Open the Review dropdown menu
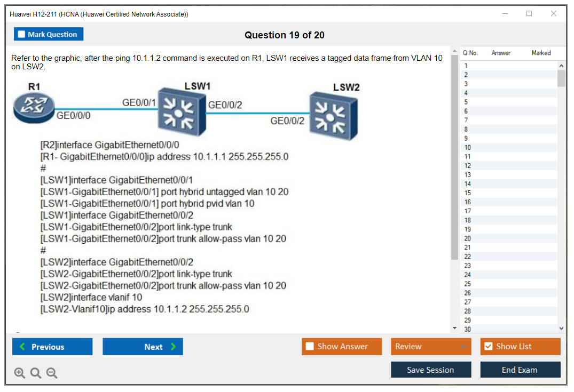This screenshot has width=574, height=392. (430, 347)
